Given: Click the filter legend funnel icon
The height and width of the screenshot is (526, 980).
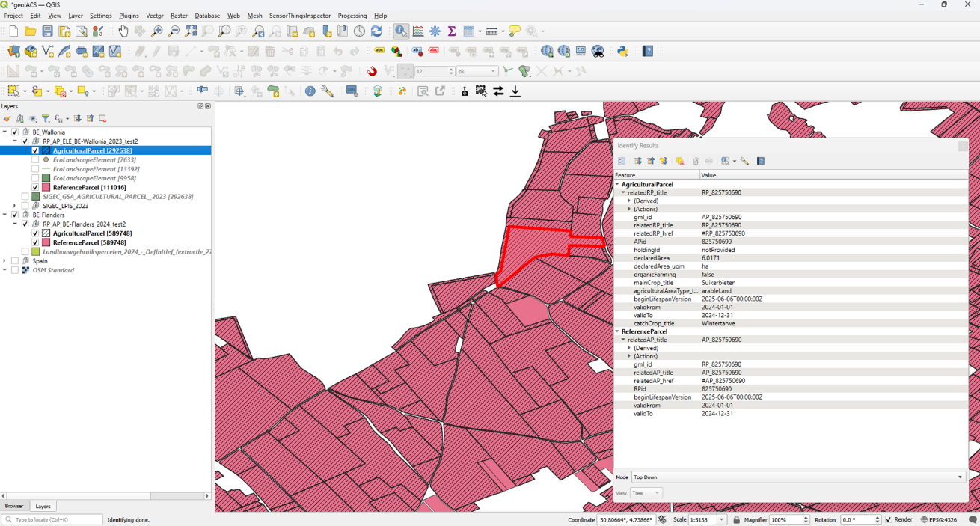Looking at the screenshot, I should tap(46, 119).
